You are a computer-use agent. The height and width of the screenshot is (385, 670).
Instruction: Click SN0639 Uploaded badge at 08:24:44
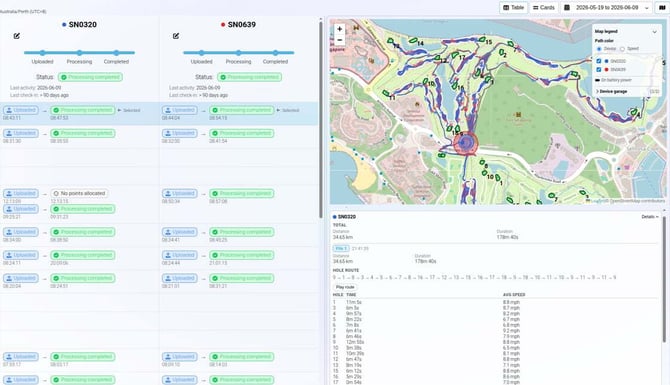(180, 255)
